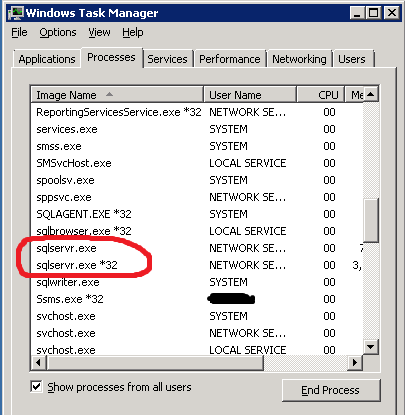Select the Ssms.exe *32 process
405x415 pixels.
197,299
